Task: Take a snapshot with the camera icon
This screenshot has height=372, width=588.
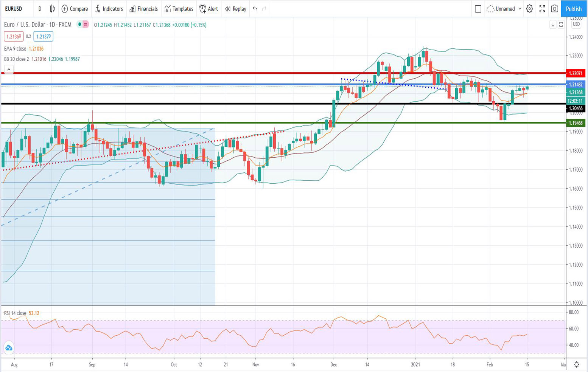Action: [554, 9]
